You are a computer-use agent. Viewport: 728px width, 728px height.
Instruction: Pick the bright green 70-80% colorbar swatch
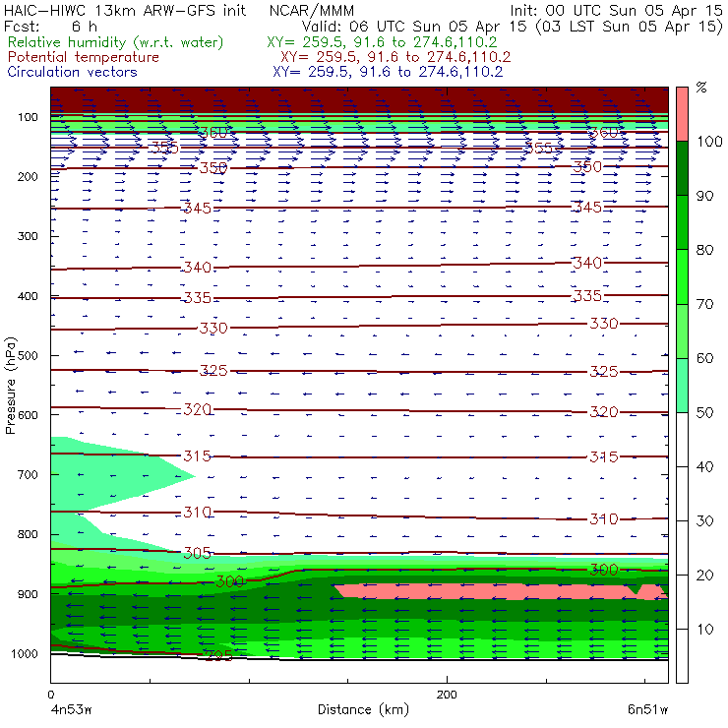coord(682,276)
